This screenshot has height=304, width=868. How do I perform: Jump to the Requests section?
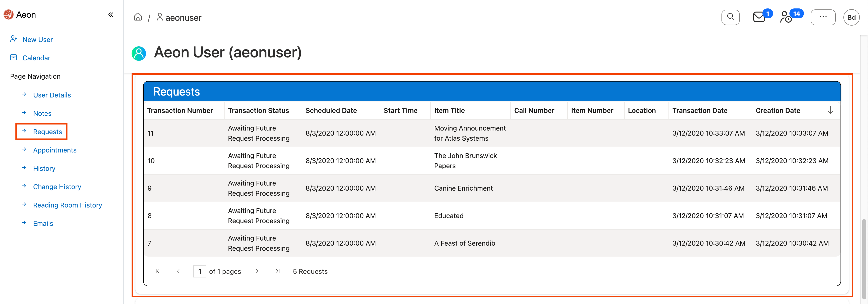(47, 131)
